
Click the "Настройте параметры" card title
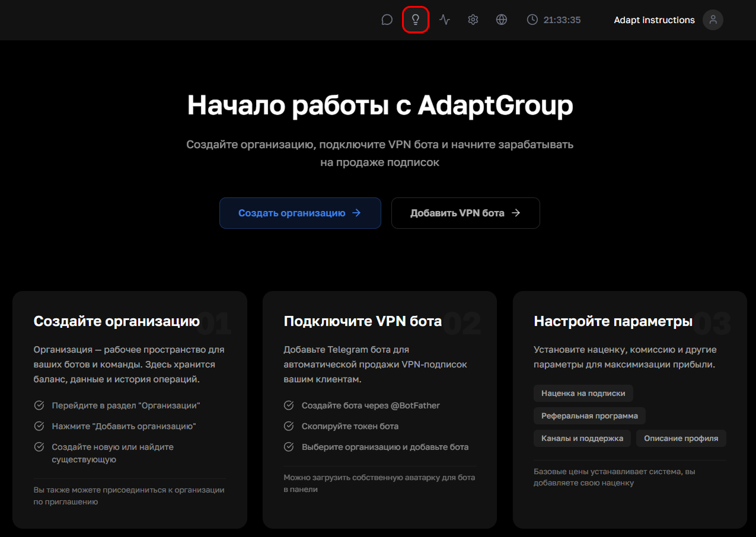coord(613,321)
